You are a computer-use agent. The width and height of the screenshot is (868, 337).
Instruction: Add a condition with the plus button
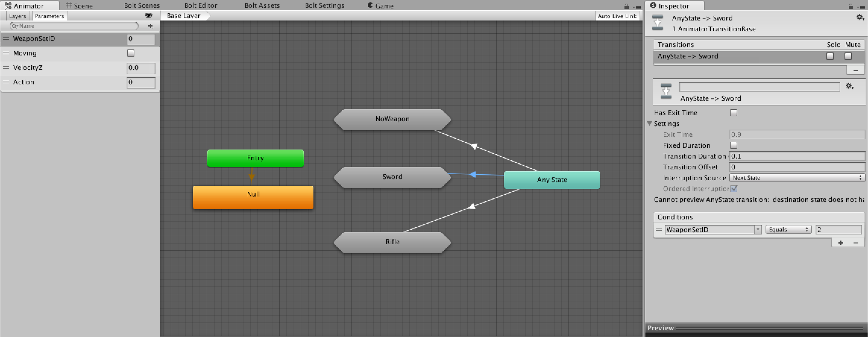(x=841, y=243)
